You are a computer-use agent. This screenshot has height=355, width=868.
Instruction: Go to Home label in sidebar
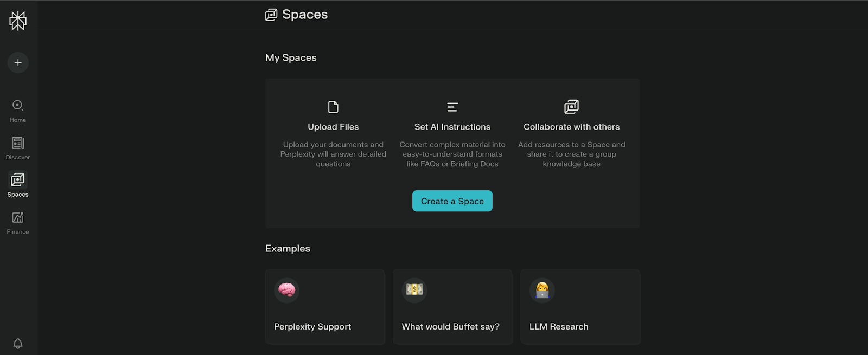tap(18, 120)
